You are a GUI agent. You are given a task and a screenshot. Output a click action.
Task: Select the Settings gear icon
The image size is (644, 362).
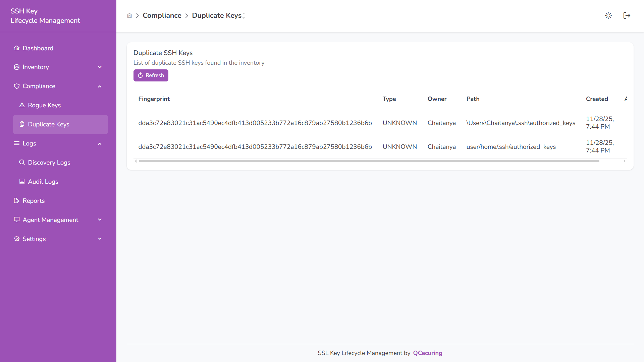point(16,239)
